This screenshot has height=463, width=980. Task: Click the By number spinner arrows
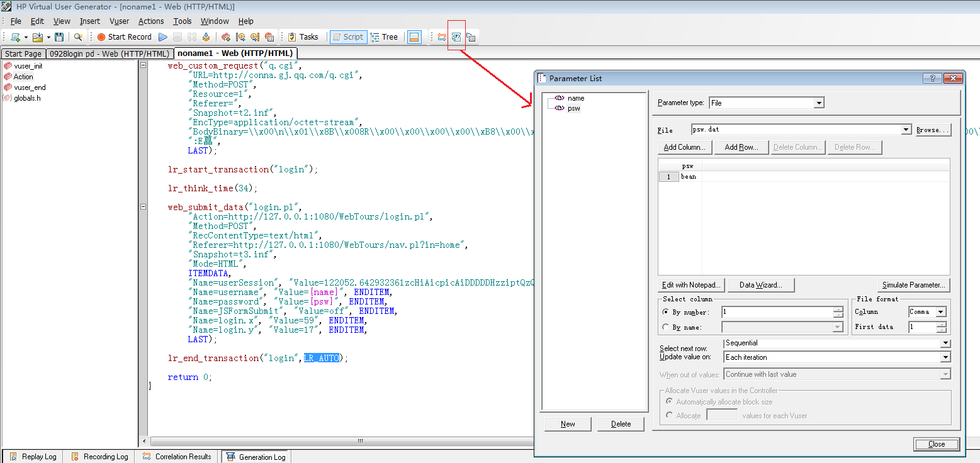click(838, 312)
